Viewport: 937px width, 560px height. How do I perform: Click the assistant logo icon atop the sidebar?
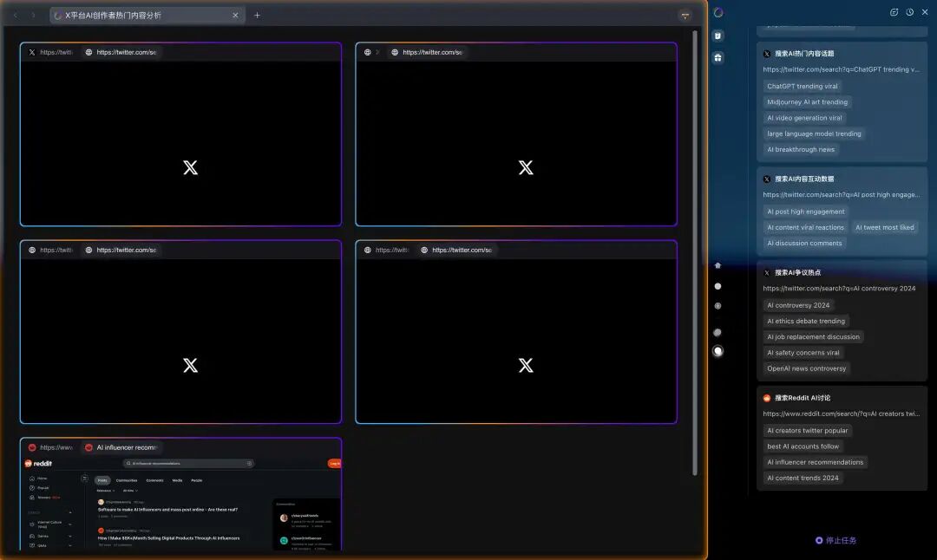pyautogui.click(x=718, y=12)
